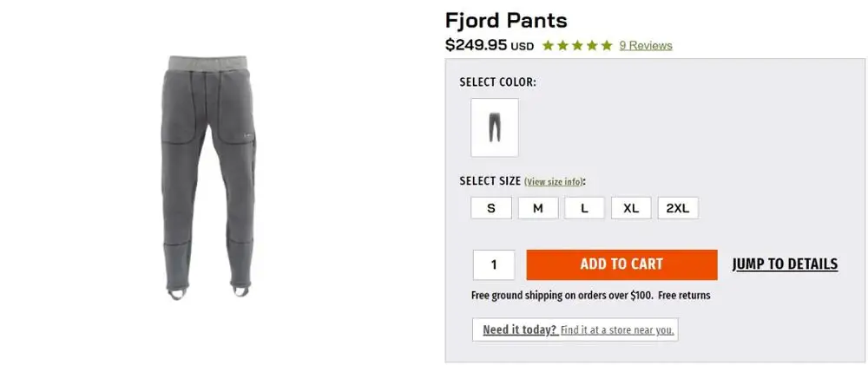Click the $249.95 price text
The image size is (868, 365).
click(477, 45)
